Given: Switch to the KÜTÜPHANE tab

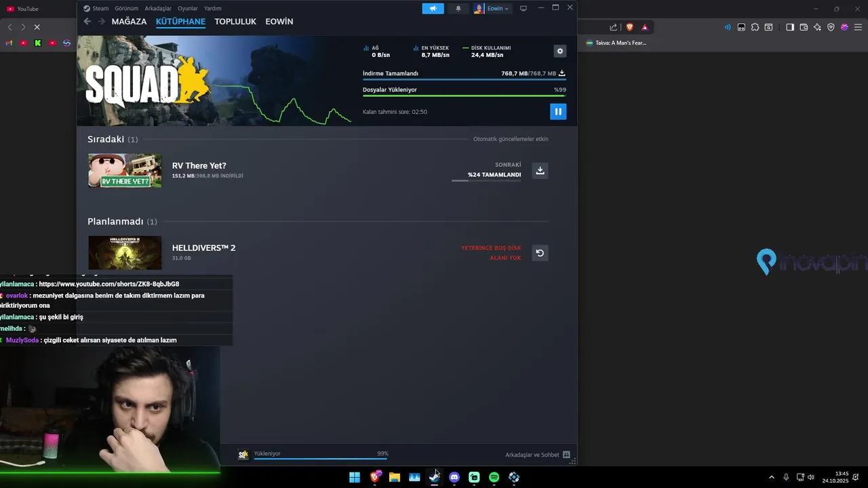Looking at the screenshot, I should click(180, 22).
